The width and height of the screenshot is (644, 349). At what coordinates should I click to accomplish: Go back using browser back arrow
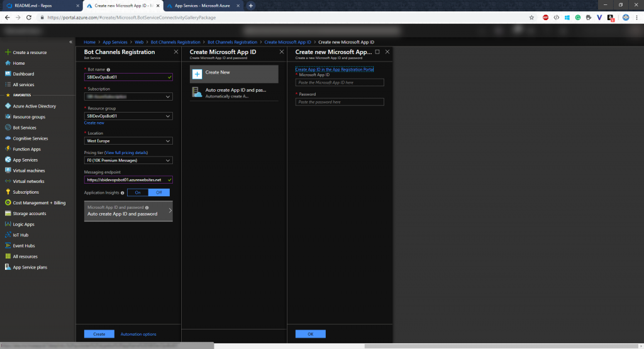click(x=7, y=18)
